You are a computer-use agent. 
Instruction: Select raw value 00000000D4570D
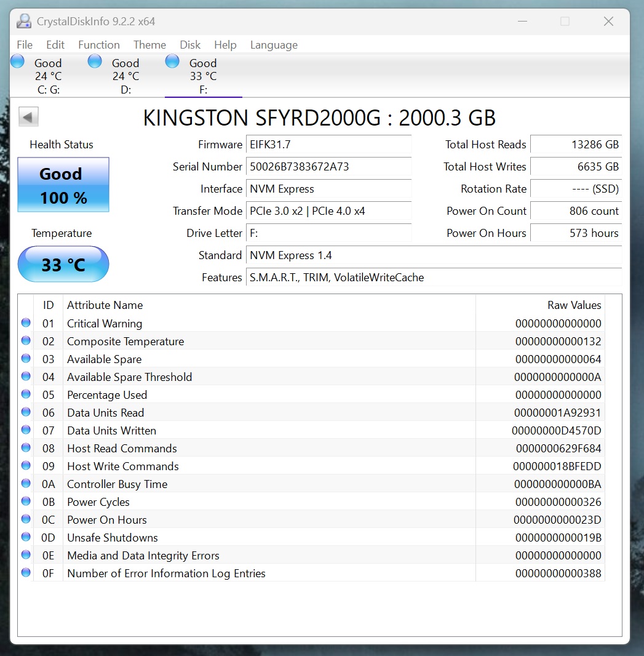click(x=556, y=431)
